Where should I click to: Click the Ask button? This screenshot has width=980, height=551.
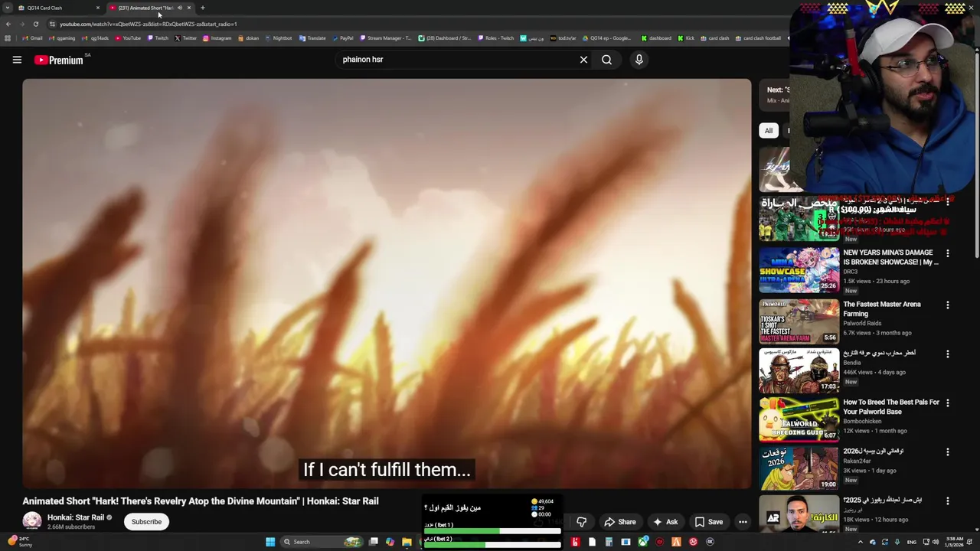click(x=665, y=522)
